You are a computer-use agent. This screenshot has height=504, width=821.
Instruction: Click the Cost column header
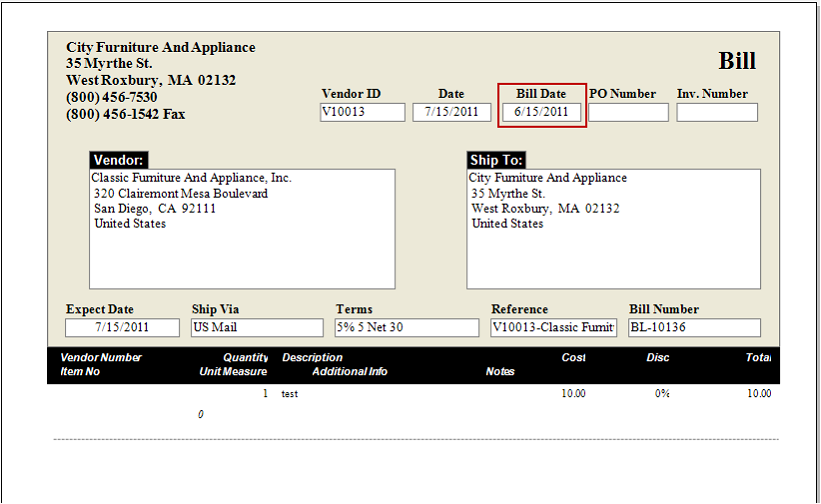pos(573,357)
